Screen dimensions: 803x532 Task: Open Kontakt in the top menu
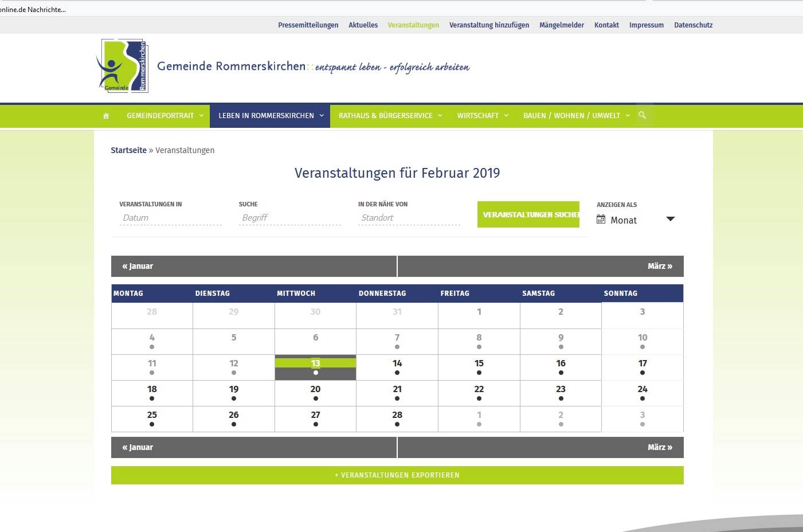(x=606, y=25)
